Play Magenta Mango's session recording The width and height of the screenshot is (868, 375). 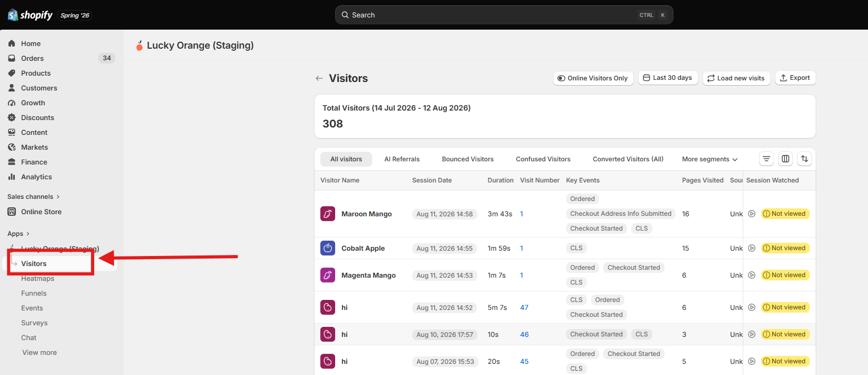pos(752,275)
